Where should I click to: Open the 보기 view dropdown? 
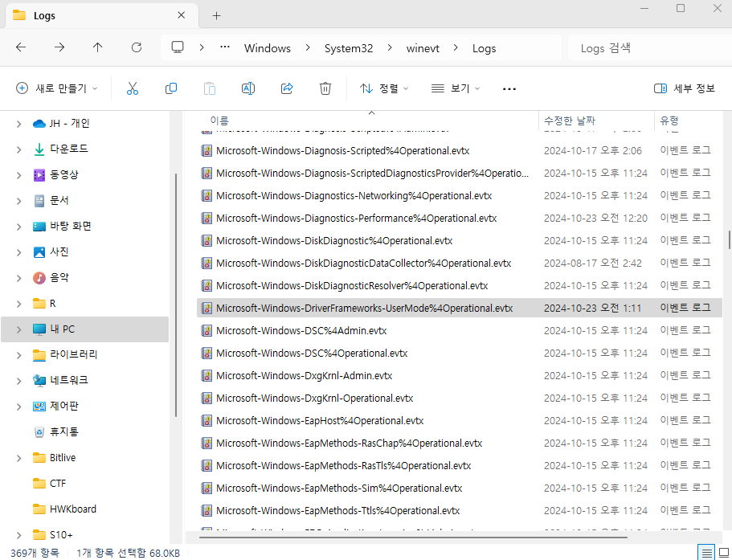455,88
